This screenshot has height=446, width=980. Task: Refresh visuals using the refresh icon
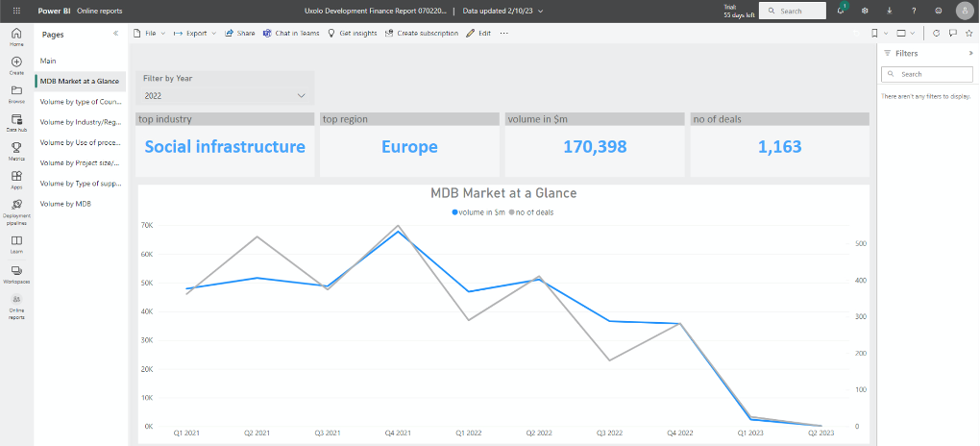tap(936, 33)
